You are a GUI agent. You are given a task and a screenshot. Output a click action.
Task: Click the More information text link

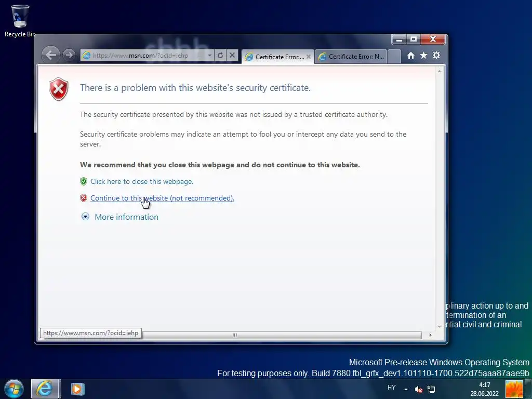(127, 217)
